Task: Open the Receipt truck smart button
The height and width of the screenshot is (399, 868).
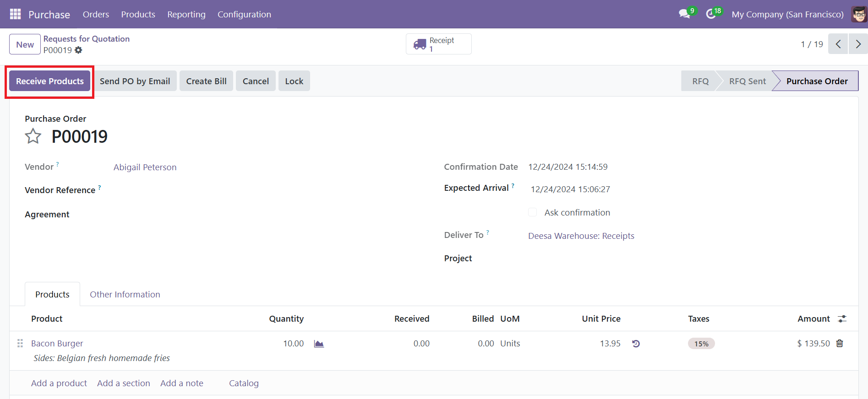Action: 439,44
